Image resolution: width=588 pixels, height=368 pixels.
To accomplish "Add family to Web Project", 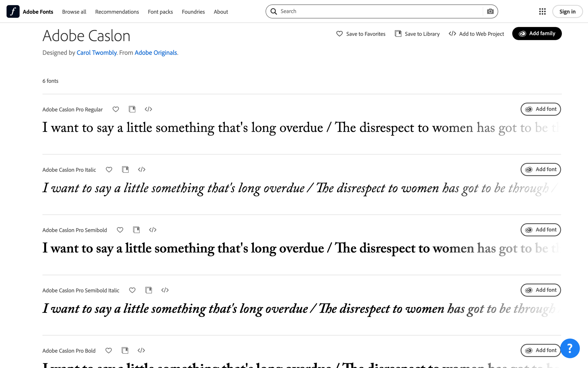I will (476, 34).
